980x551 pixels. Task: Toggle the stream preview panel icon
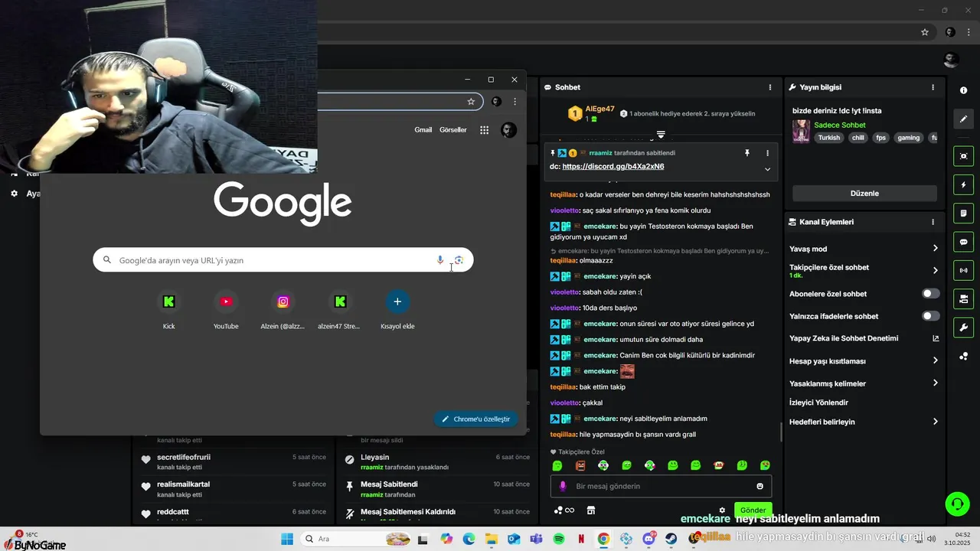click(963, 156)
